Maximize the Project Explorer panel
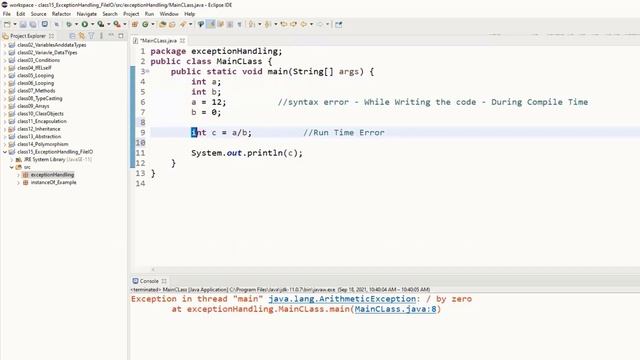Viewport: 640px width, 360px height. click(x=121, y=36)
